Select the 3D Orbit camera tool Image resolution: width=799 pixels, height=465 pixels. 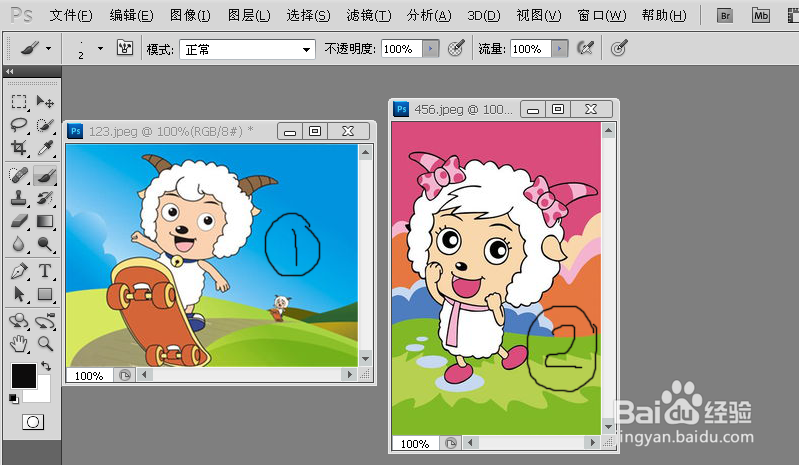click(x=45, y=321)
